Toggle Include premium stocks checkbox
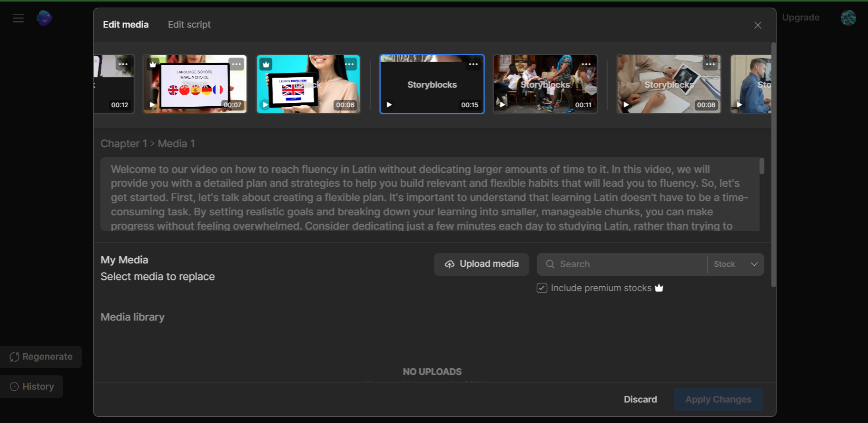Screen dimensions: 868x423 (542, 288)
